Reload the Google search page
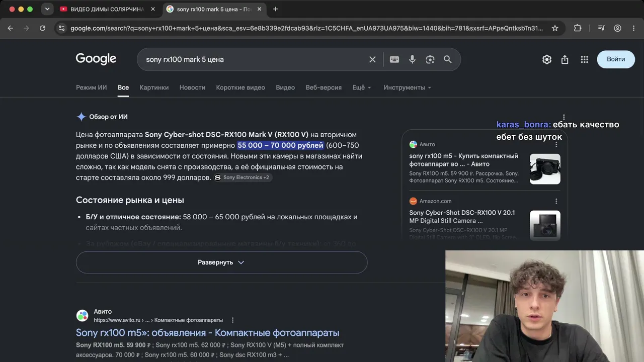The image size is (644, 362). click(x=42, y=28)
